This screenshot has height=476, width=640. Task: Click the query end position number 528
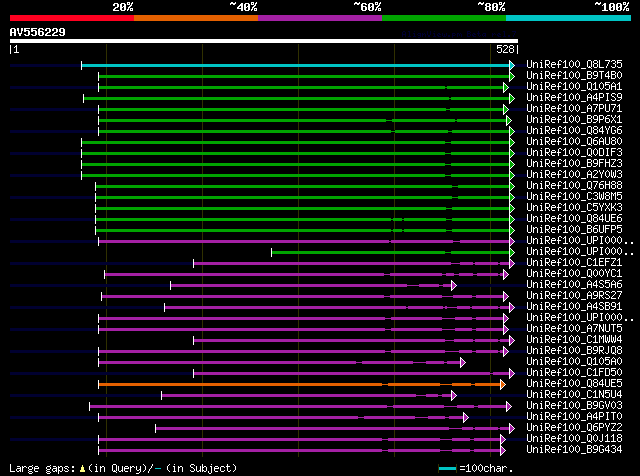(x=505, y=49)
